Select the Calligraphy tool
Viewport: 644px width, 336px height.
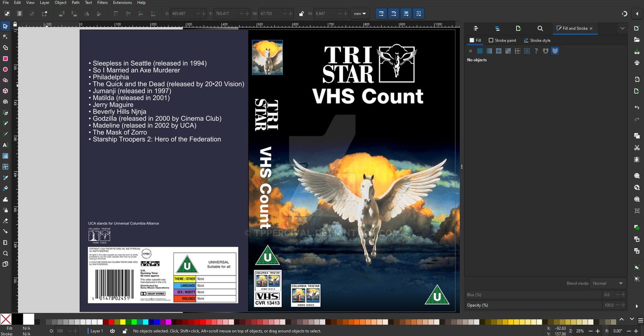[x=5, y=134]
